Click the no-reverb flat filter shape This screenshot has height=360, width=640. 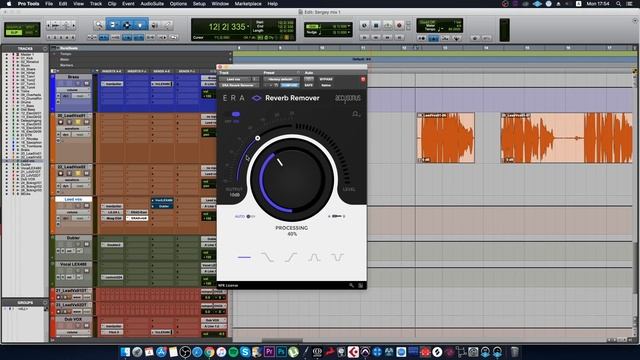(x=244, y=257)
